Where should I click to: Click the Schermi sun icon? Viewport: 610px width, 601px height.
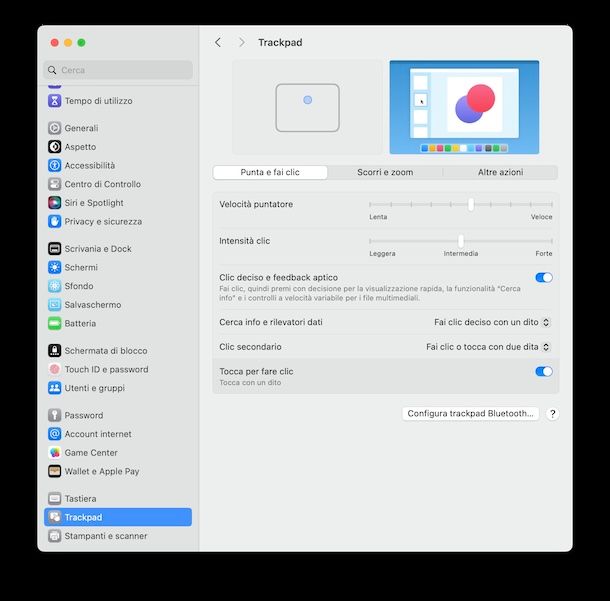[x=54, y=267]
